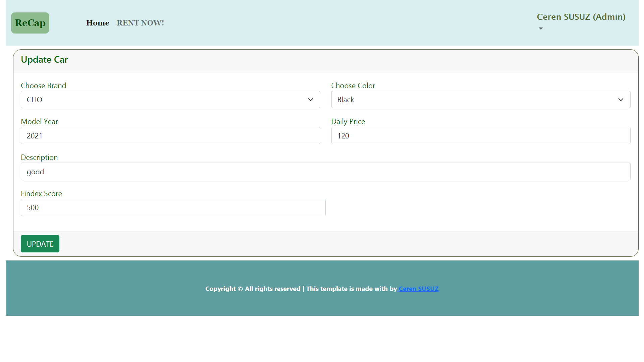Click the chevron in the brand select
Image resolution: width=644 pixels, height=362 pixels.
(310, 100)
